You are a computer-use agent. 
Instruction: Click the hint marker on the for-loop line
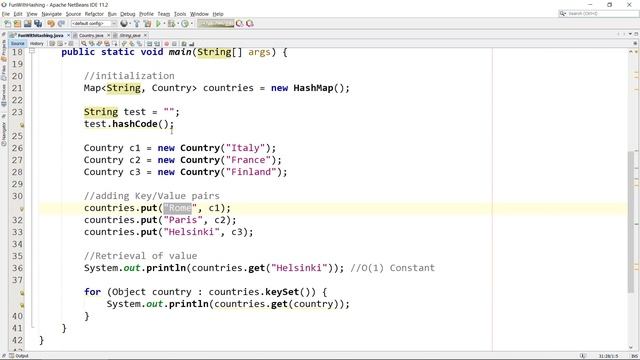(x=22, y=293)
